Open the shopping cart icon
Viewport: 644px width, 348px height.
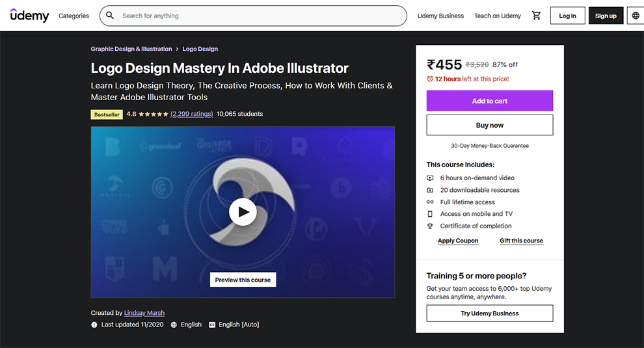[536, 16]
